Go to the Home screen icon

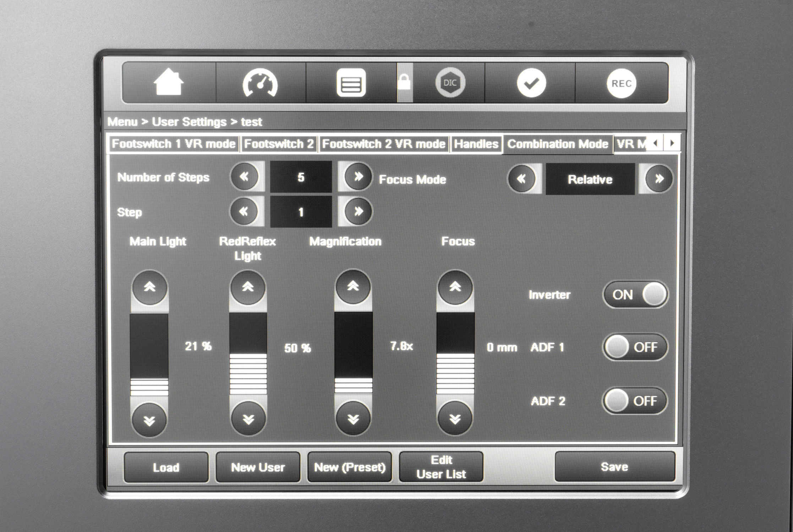169,83
